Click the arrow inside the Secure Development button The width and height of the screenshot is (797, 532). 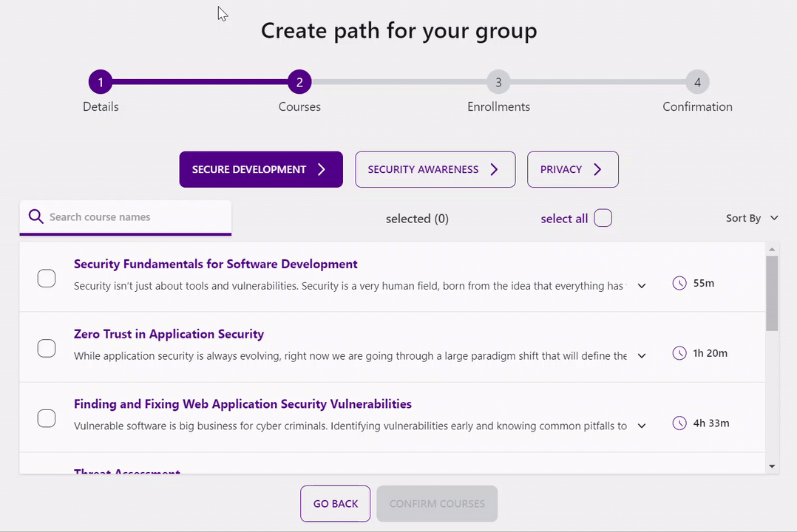point(323,169)
